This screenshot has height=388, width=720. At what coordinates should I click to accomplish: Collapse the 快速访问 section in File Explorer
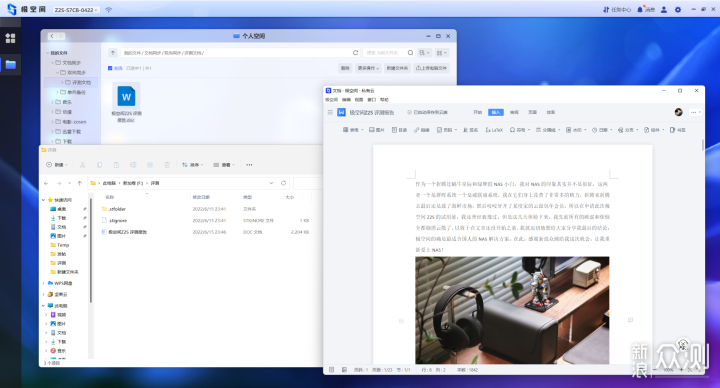click(x=44, y=200)
